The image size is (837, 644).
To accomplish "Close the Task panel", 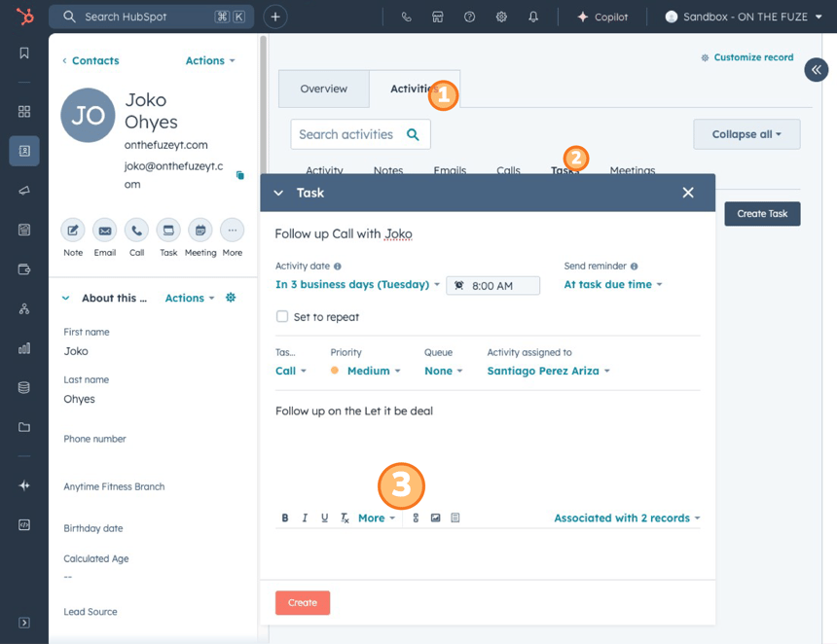I will pos(688,193).
